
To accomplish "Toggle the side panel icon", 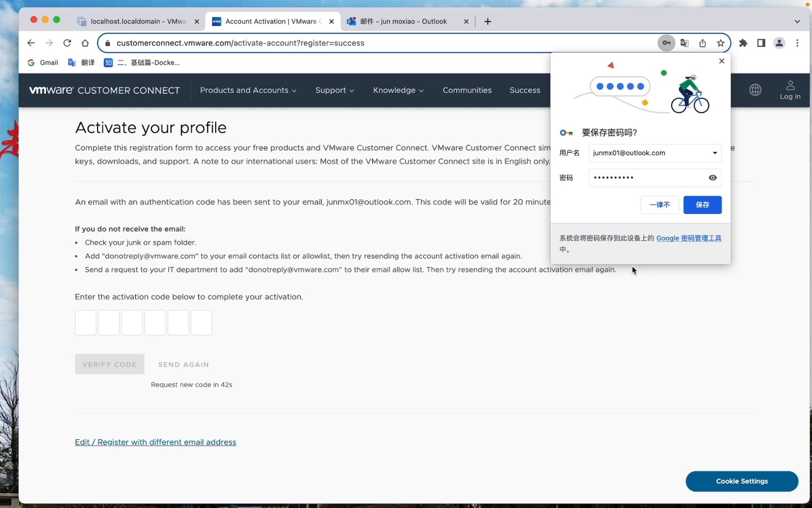I will point(761,43).
